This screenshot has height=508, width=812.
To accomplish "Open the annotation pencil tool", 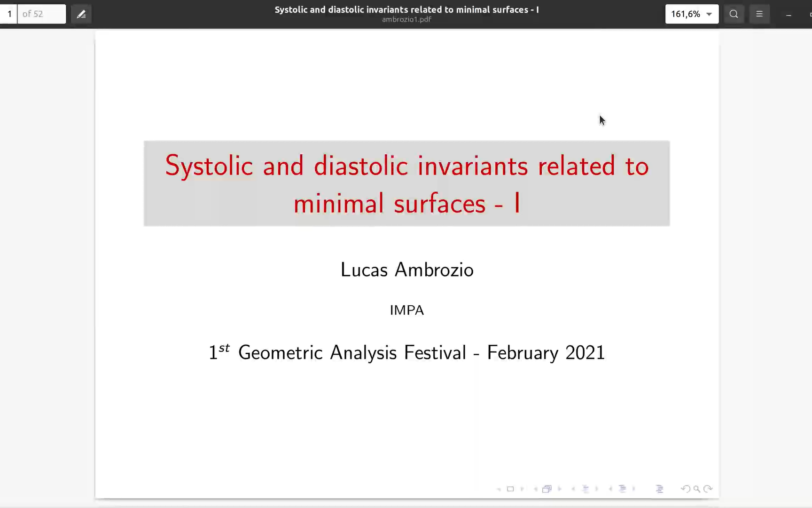I will coord(81,14).
